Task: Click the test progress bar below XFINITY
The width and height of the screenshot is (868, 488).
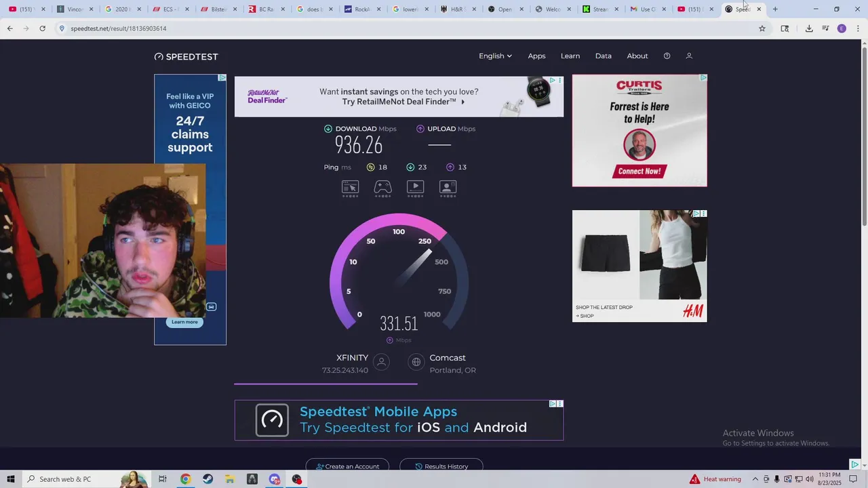Action: (x=325, y=384)
